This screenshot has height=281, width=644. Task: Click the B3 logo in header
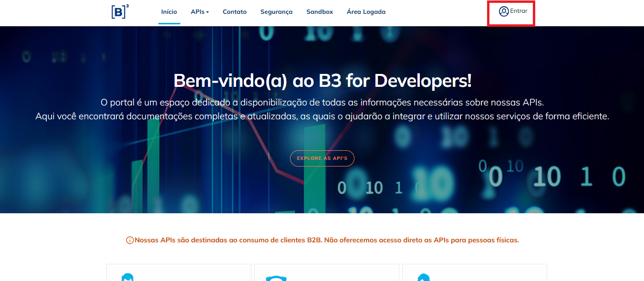pyautogui.click(x=120, y=11)
